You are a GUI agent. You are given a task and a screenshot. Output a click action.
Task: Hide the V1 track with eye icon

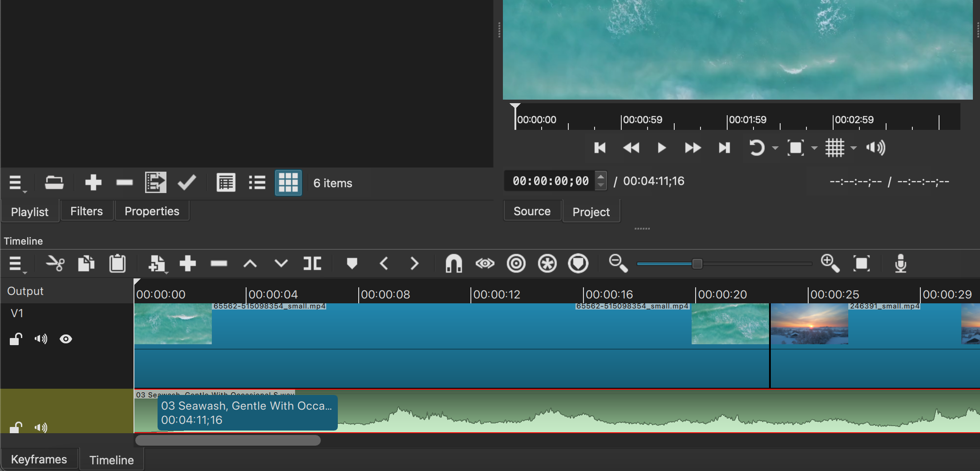point(66,339)
